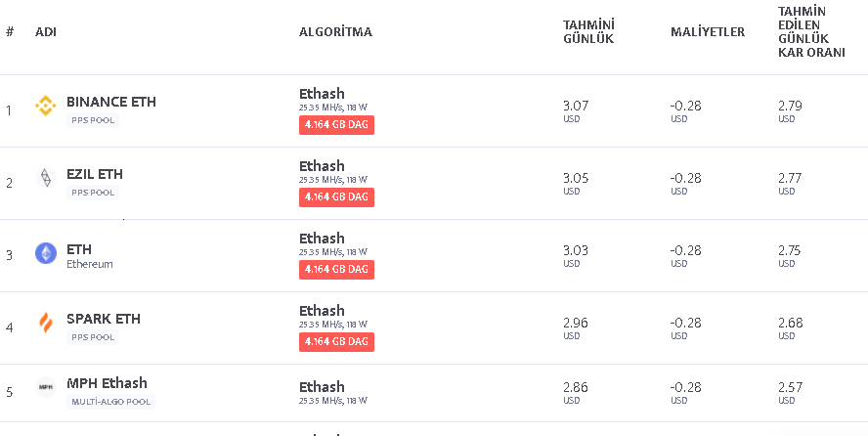Open the MPH Ethash pool link
Screen dimensions: 868x436
(x=107, y=383)
